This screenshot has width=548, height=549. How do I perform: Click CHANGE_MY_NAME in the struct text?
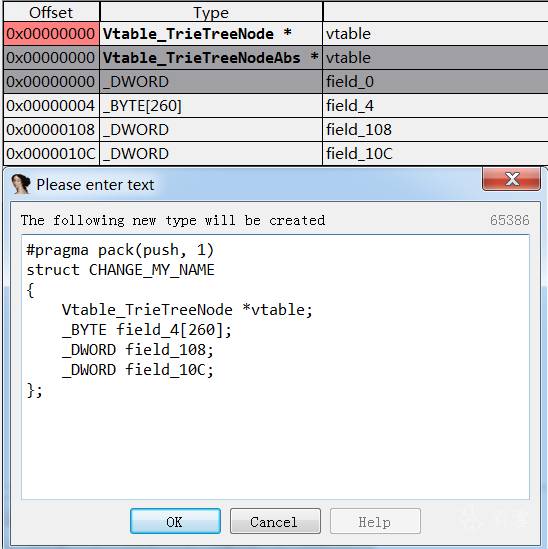pyautogui.click(x=152, y=270)
